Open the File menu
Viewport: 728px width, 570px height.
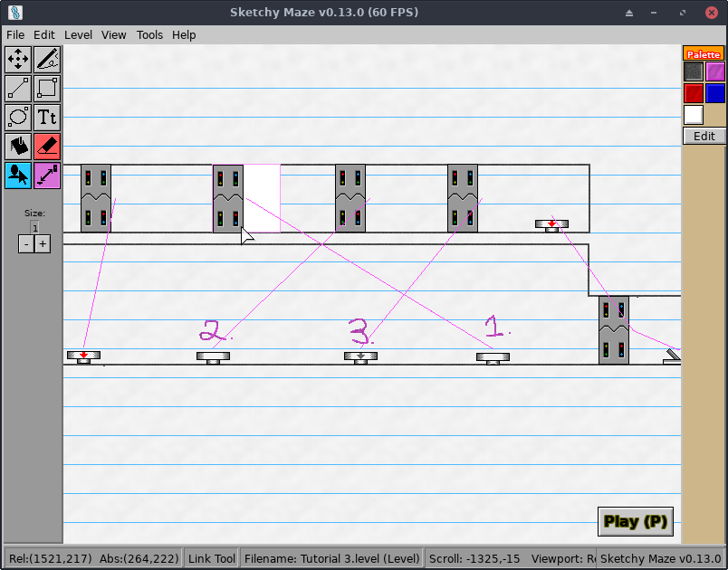tap(15, 34)
